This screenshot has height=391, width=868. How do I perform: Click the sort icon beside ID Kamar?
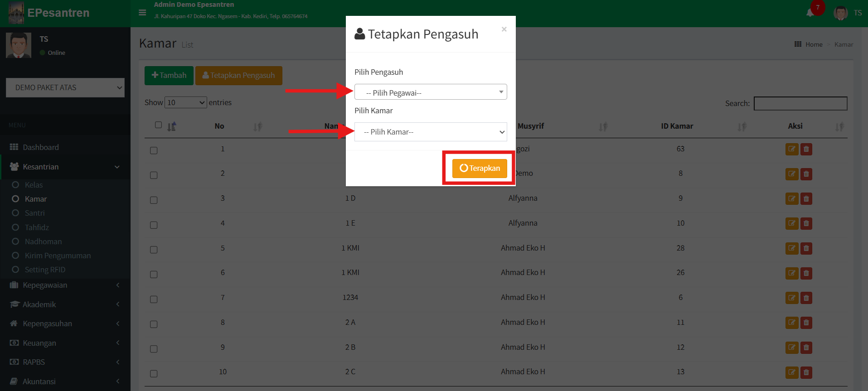(x=742, y=127)
